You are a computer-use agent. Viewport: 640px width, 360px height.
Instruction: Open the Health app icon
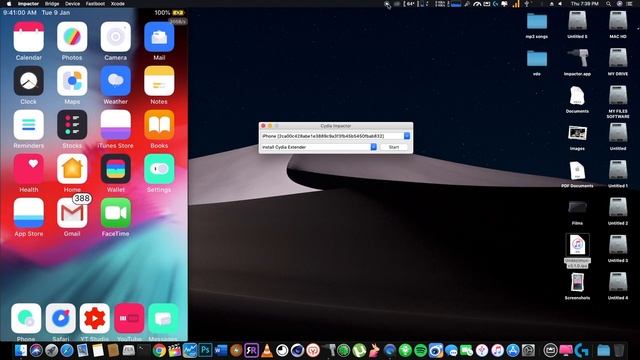pyautogui.click(x=29, y=169)
